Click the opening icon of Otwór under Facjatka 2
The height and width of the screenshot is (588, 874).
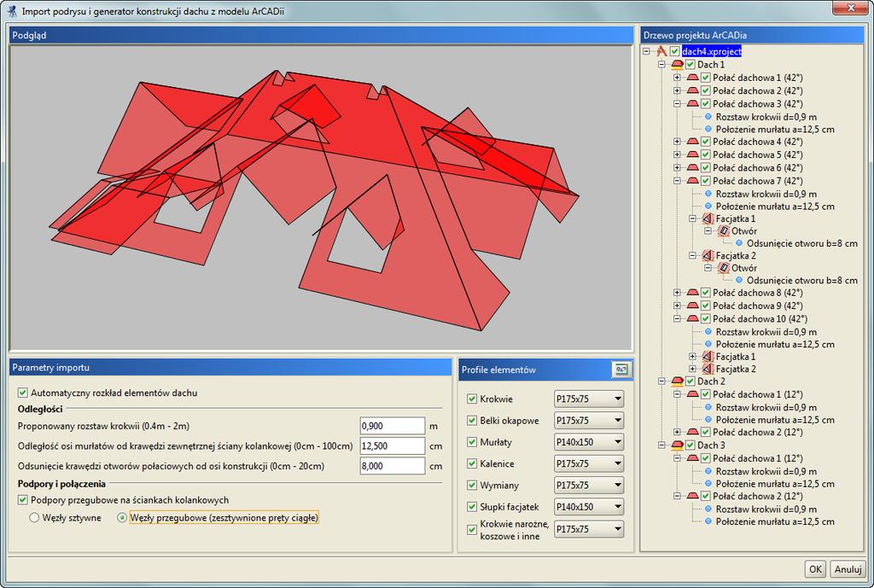coord(724,268)
